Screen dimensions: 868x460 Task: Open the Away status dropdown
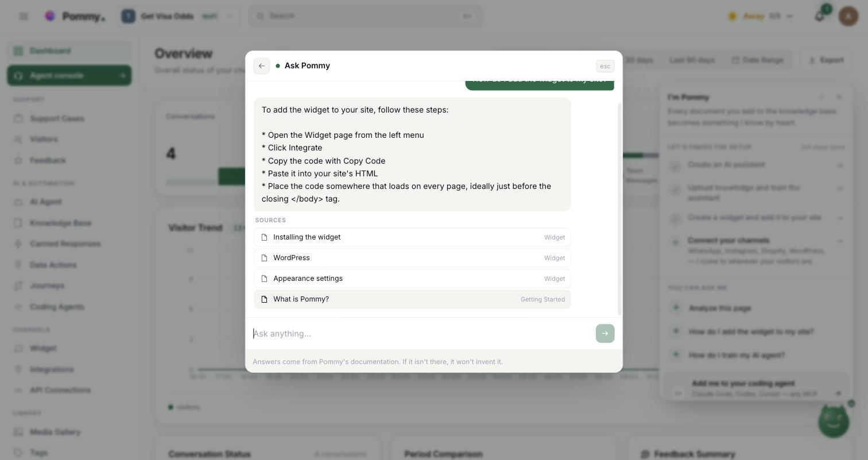761,16
